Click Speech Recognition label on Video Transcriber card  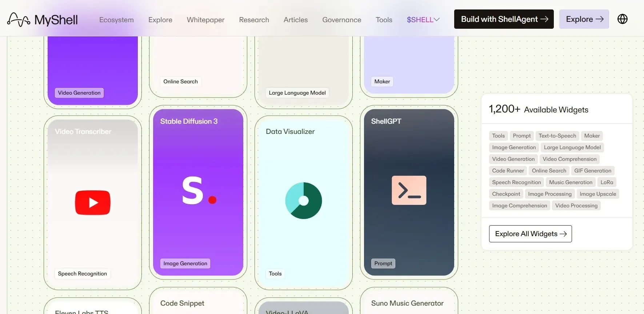[x=83, y=274]
